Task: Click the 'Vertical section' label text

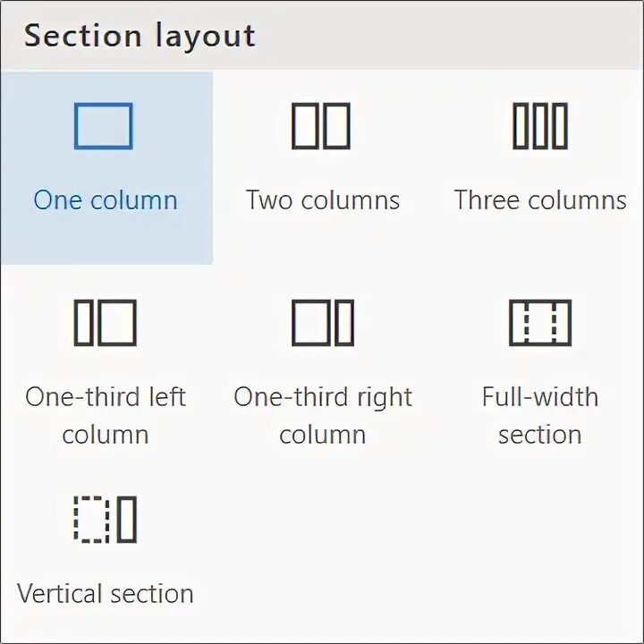Action: [106, 593]
